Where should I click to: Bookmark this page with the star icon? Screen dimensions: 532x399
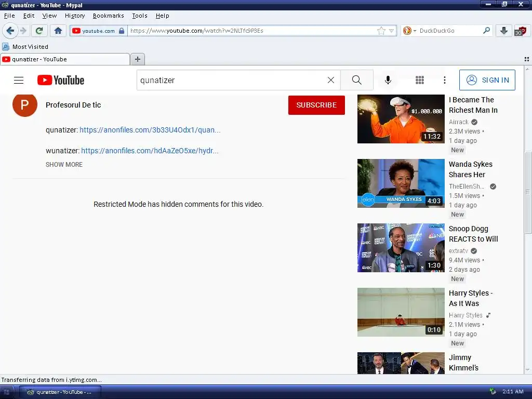[381, 31]
